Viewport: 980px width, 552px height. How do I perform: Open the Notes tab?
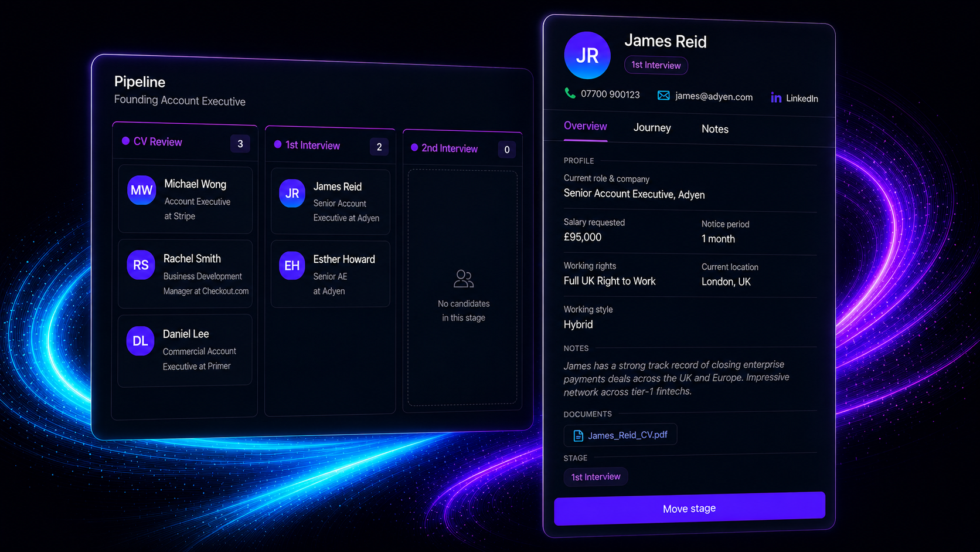tap(715, 129)
